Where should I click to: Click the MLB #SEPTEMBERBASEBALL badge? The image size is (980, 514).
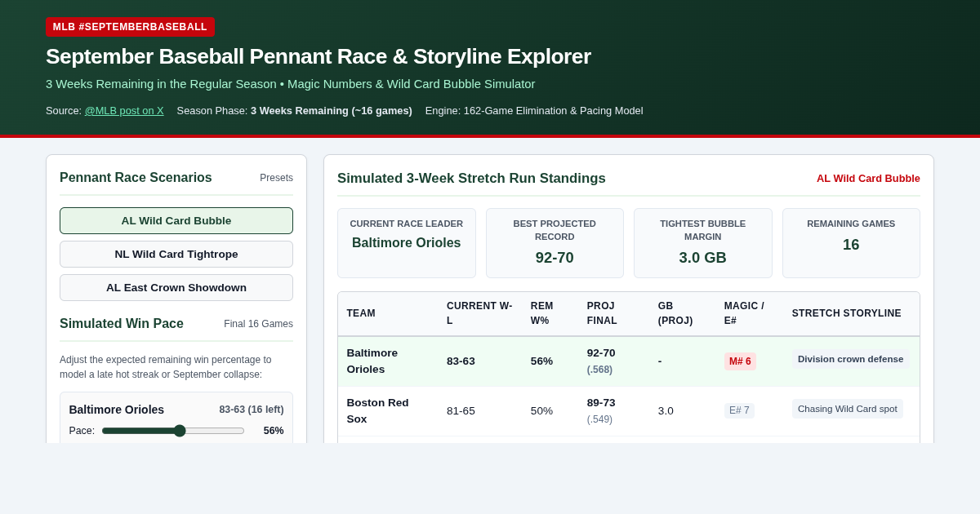(130, 27)
